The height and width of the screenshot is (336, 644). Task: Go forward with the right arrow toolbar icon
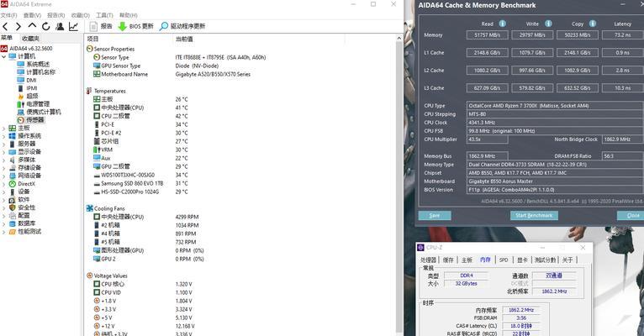pyautogui.click(x=18, y=27)
